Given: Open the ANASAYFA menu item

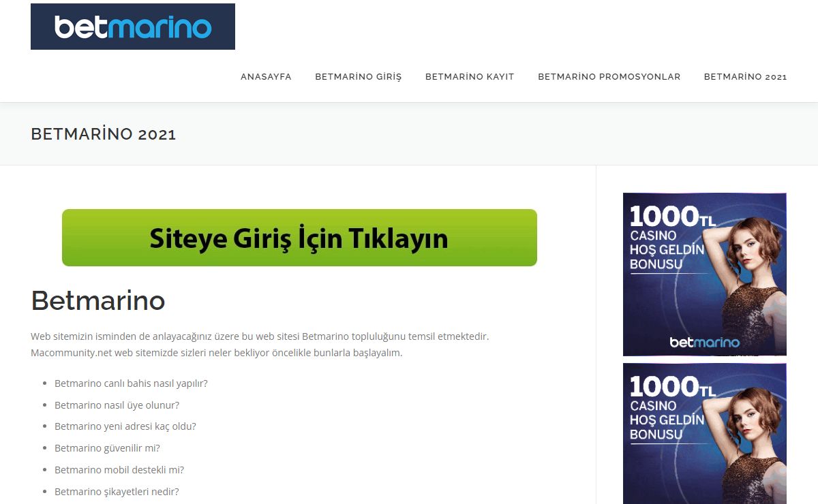Looking at the screenshot, I should pos(266,77).
